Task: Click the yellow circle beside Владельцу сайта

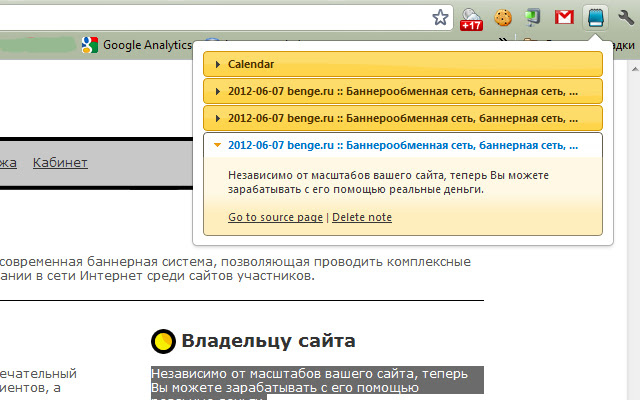Action: click(163, 341)
